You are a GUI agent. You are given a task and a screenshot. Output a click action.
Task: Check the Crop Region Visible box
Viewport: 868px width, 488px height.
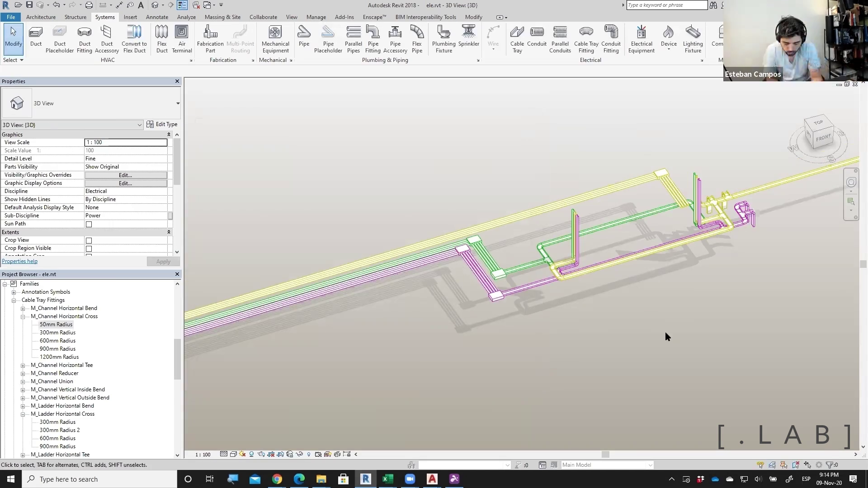point(89,249)
